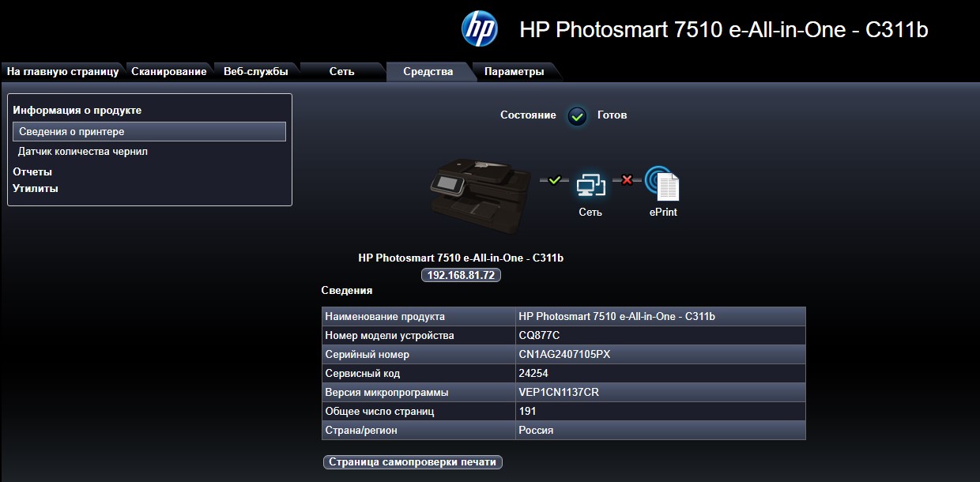Select Сведения о принтере in sidebar

tap(149, 132)
